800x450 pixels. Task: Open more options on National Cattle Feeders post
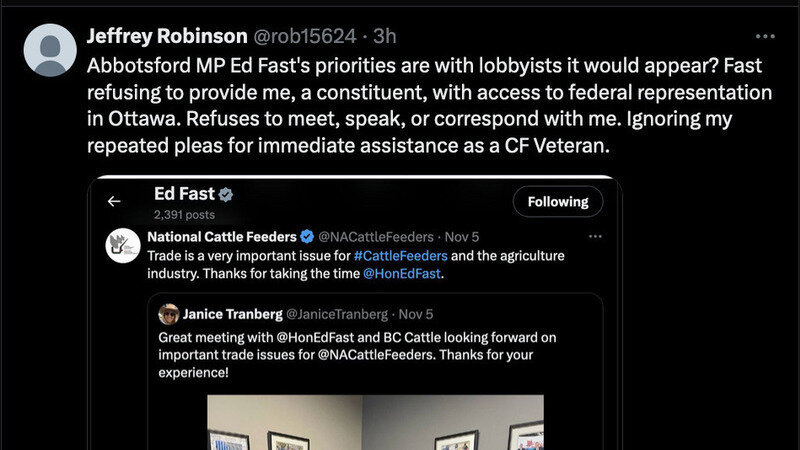tap(595, 237)
